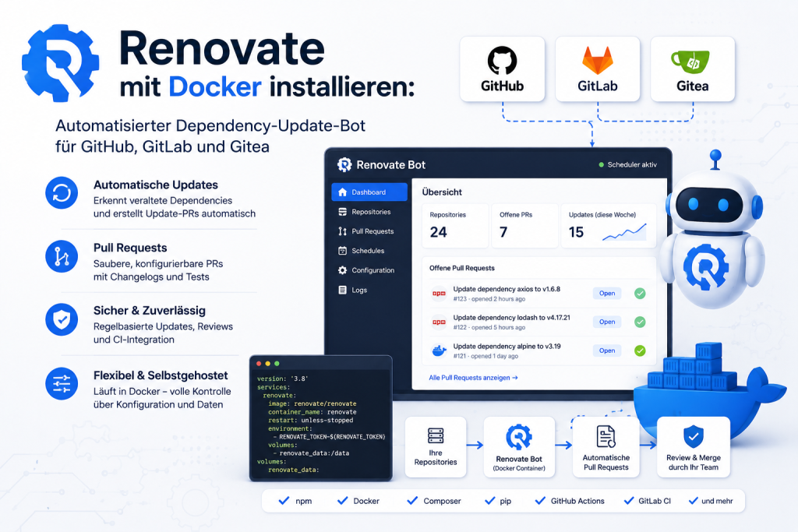Click the GitHub octocat icon
The width and height of the screenshot is (798, 532).
pyautogui.click(x=503, y=61)
